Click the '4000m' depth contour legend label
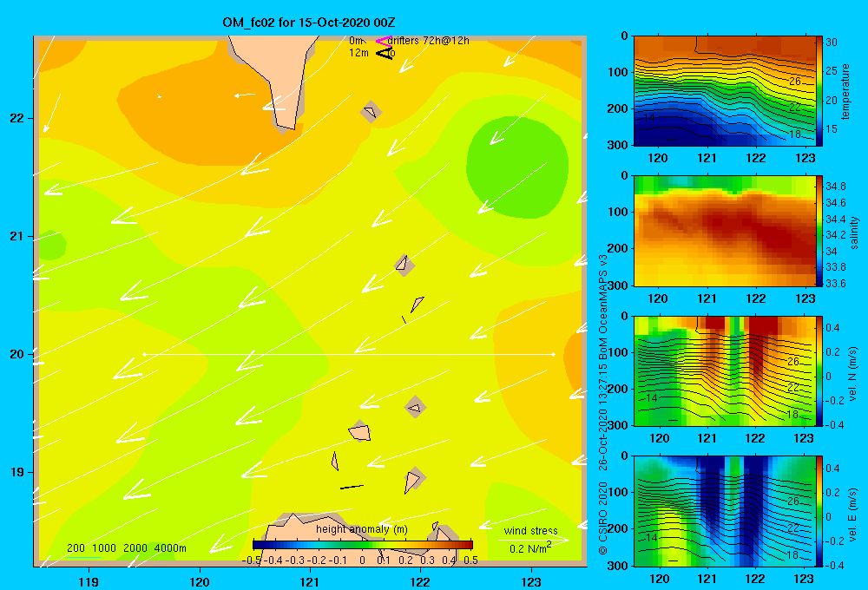The height and width of the screenshot is (590, 868). click(x=170, y=548)
